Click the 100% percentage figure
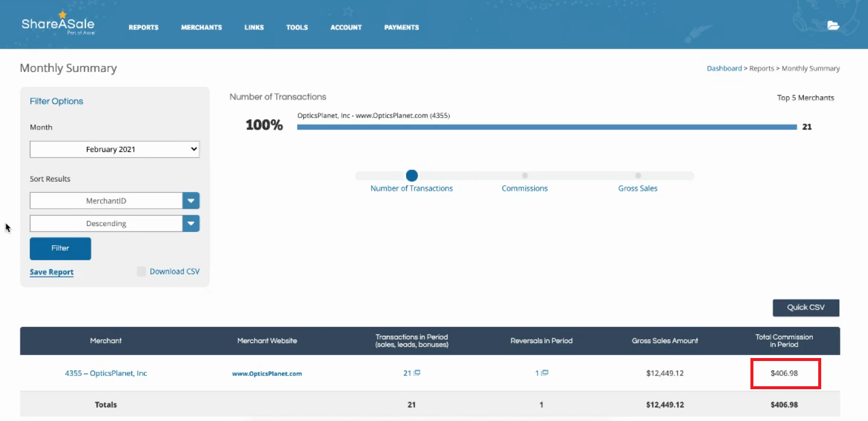The width and height of the screenshot is (868, 421). (264, 125)
